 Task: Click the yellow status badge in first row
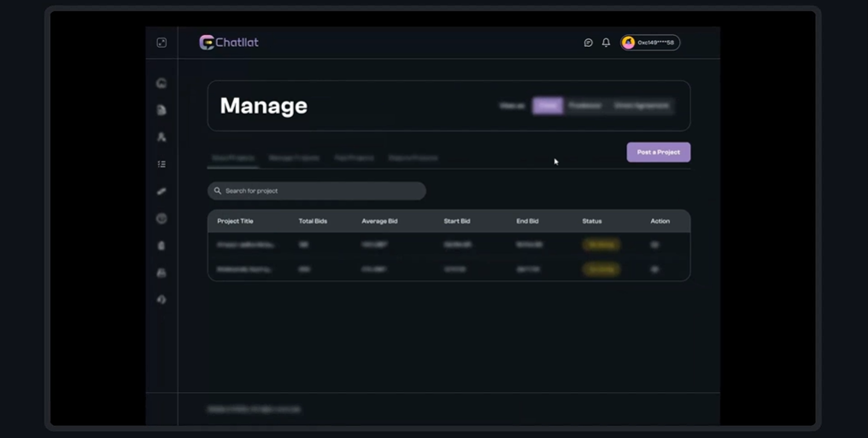pyautogui.click(x=601, y=245)
